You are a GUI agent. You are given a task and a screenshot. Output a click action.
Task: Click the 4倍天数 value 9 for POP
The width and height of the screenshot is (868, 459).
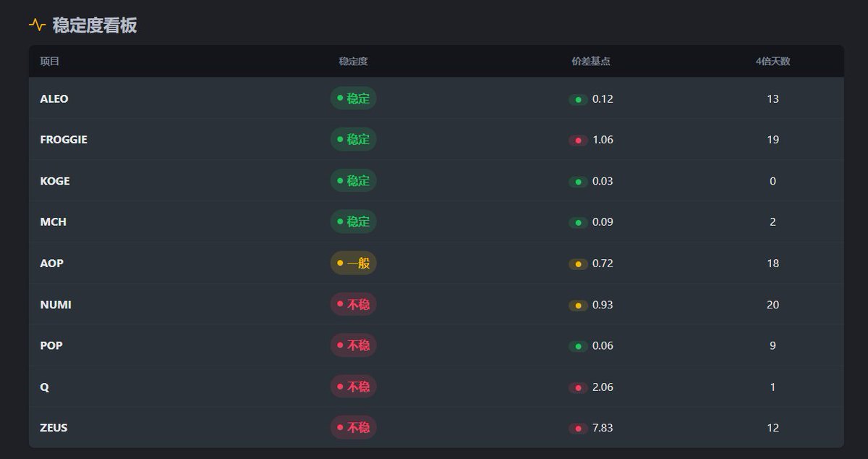[773, 346]
